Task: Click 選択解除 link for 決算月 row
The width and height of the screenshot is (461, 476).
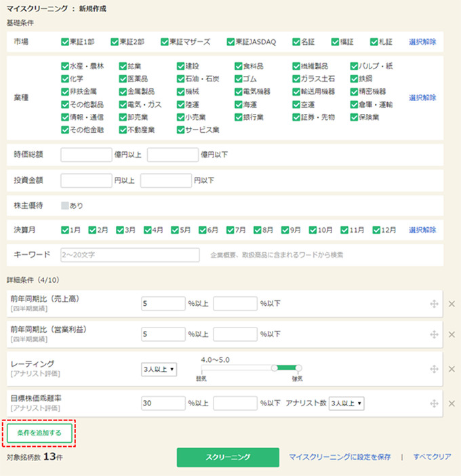Action: point(422,230)
